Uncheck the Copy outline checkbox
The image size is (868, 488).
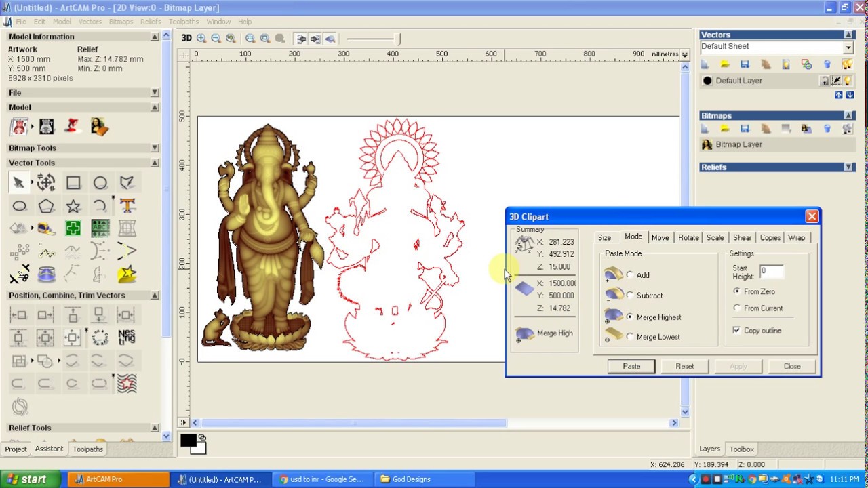click(736, 331)
